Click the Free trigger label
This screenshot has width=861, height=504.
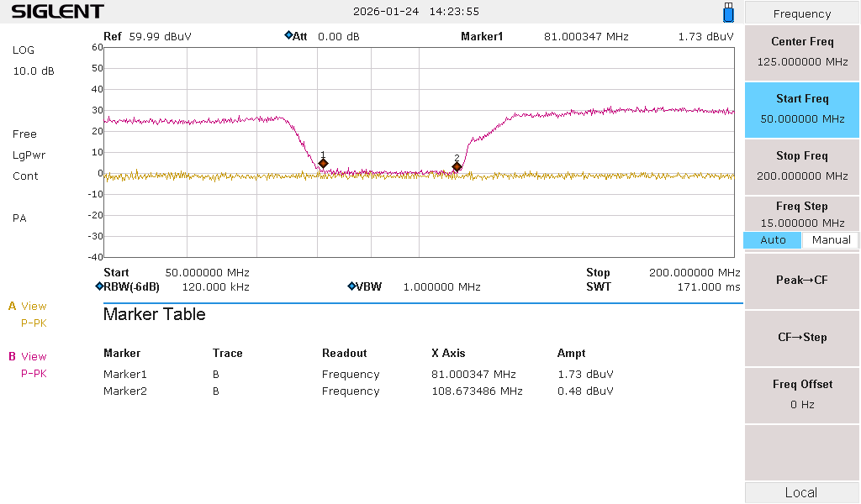24,134
